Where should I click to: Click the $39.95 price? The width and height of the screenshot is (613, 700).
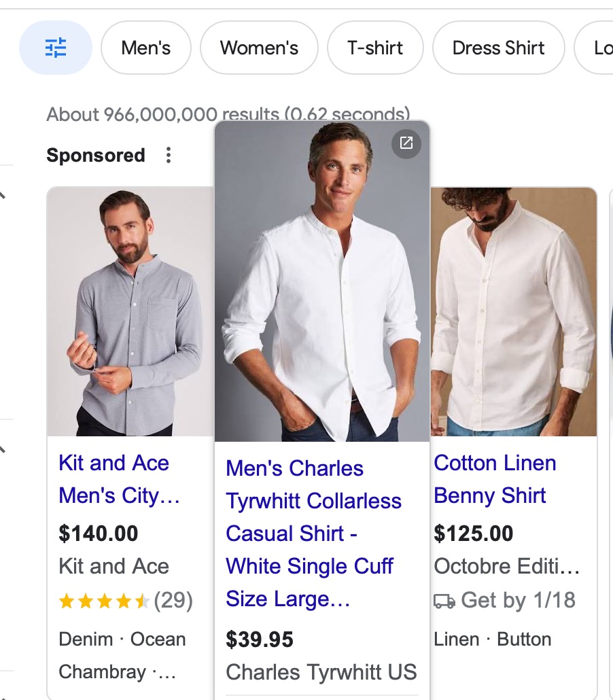(260, 640)
